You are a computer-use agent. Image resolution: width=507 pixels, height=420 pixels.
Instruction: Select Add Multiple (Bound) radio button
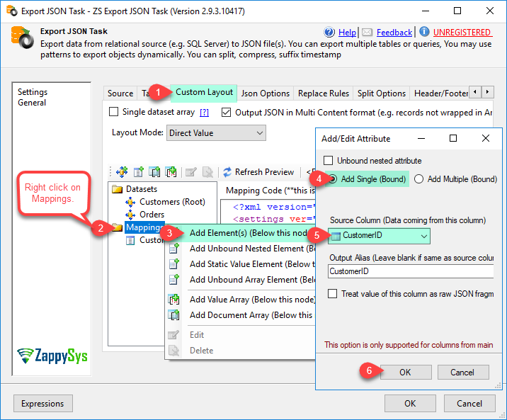pos(418,178)
